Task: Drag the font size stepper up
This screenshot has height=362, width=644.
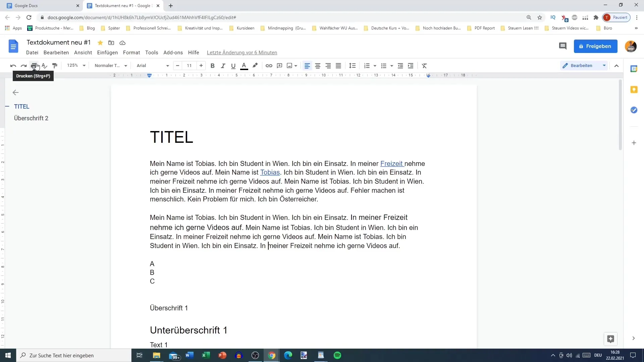Action: tap(202, 65)
